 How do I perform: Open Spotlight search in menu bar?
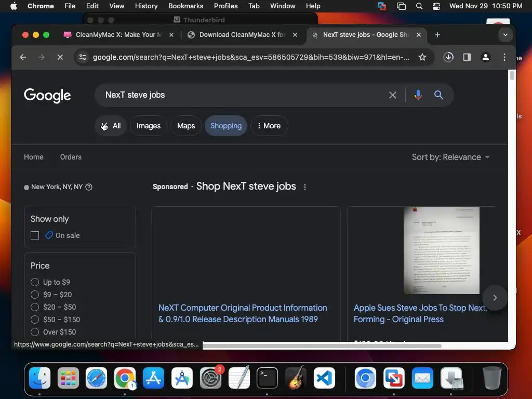pyautogui.click(x=419, y=6)
